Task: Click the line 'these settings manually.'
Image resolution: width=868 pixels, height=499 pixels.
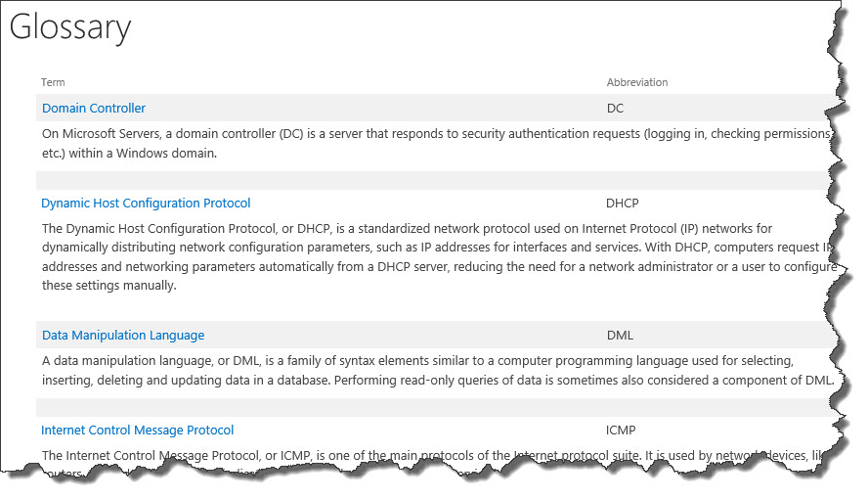Action: [109, 286]
